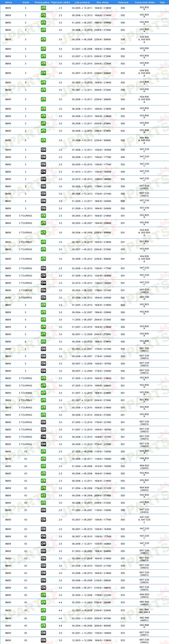169x644 pixels.
Task: Select power value 141kW / 192KM
Action: coord(103,466)
